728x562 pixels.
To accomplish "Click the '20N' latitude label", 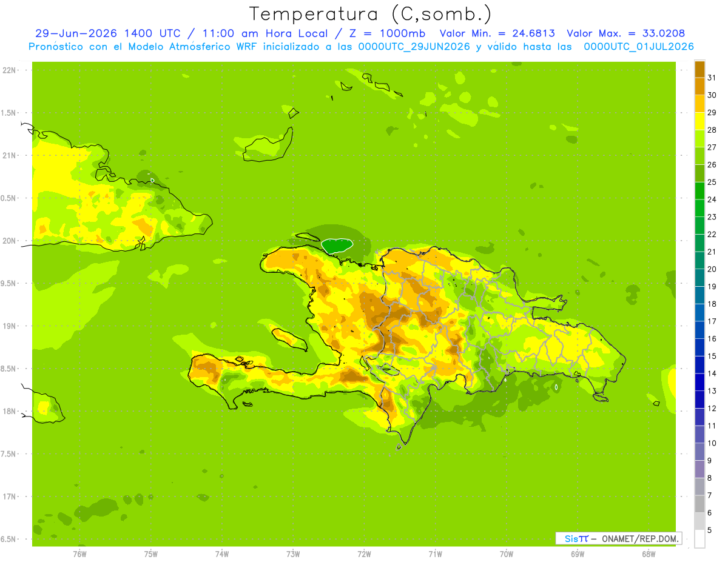I will click(x=10, y=241).
